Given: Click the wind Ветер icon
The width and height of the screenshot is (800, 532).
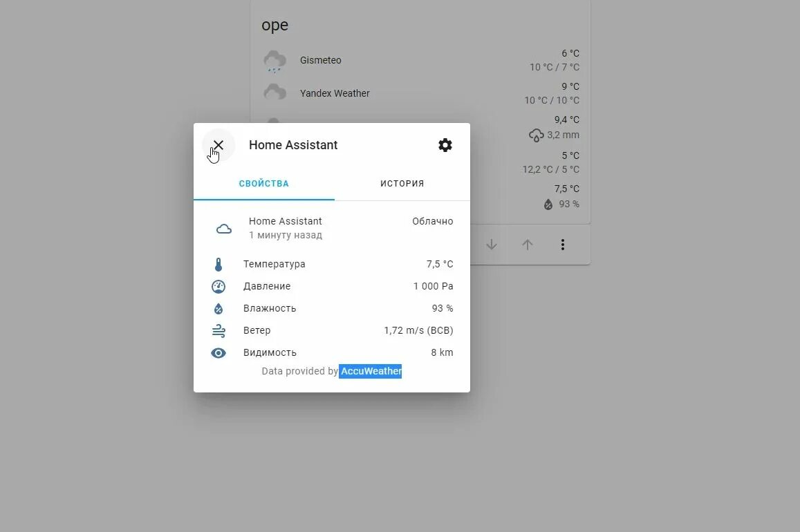Looking at the screenshot, I should (x=218, y=331).
